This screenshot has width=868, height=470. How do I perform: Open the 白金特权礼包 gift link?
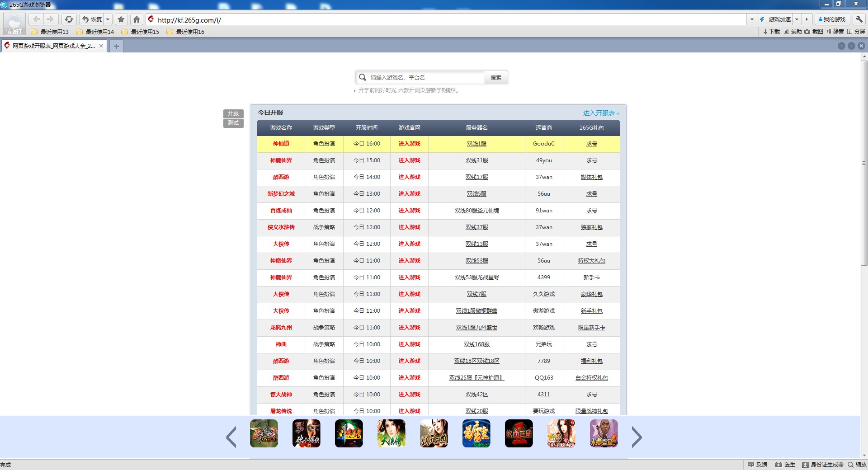click(x=591, y=378)
